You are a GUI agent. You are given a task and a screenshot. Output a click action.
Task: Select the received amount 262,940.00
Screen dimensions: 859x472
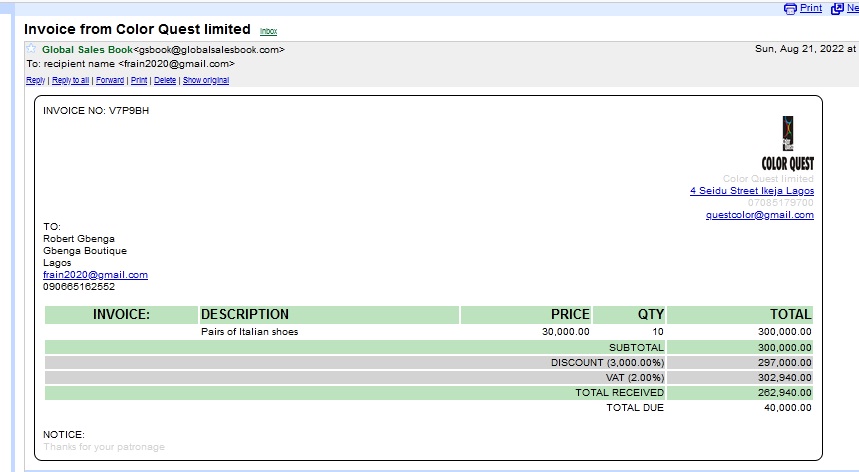pyautogui.click(x=784, y=393)
